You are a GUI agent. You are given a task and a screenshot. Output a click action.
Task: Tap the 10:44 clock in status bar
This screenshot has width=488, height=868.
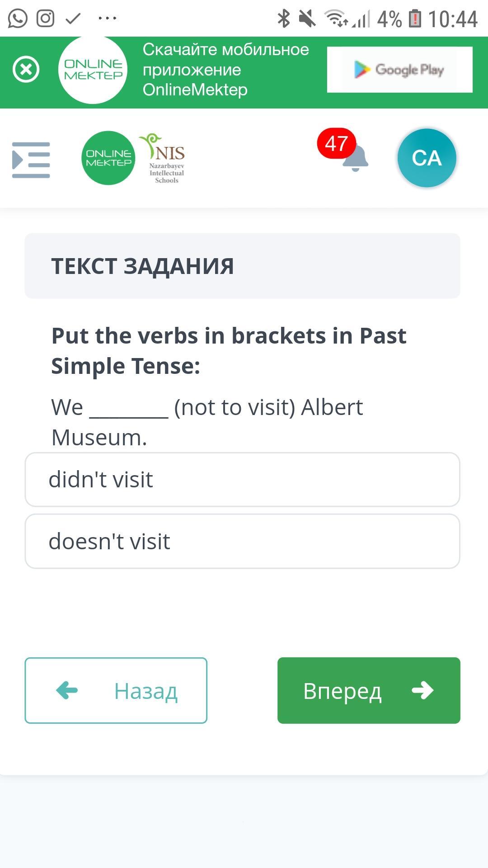point(453,19)
